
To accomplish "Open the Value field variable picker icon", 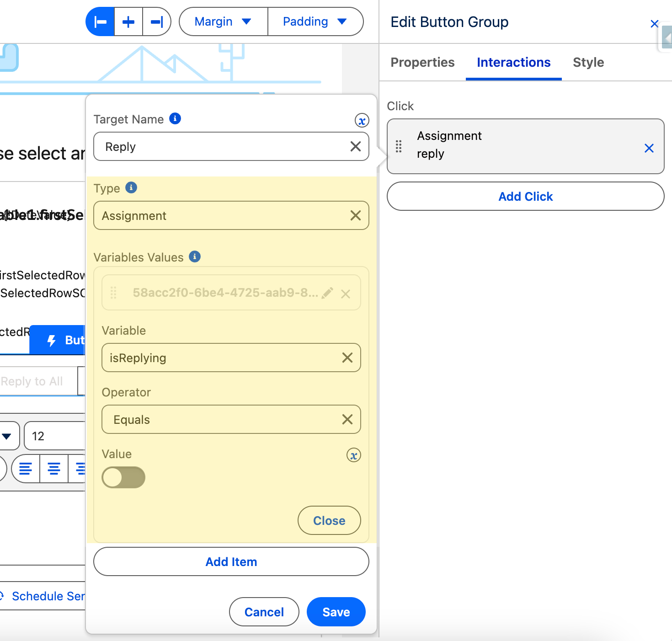I will point(353,455).
